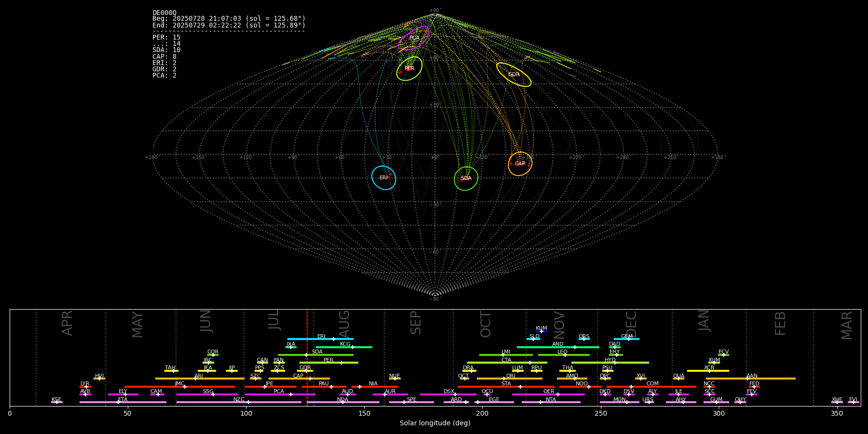
Task: Click the 'PER: 15' count in legend
Action: [x=166, y=37]
